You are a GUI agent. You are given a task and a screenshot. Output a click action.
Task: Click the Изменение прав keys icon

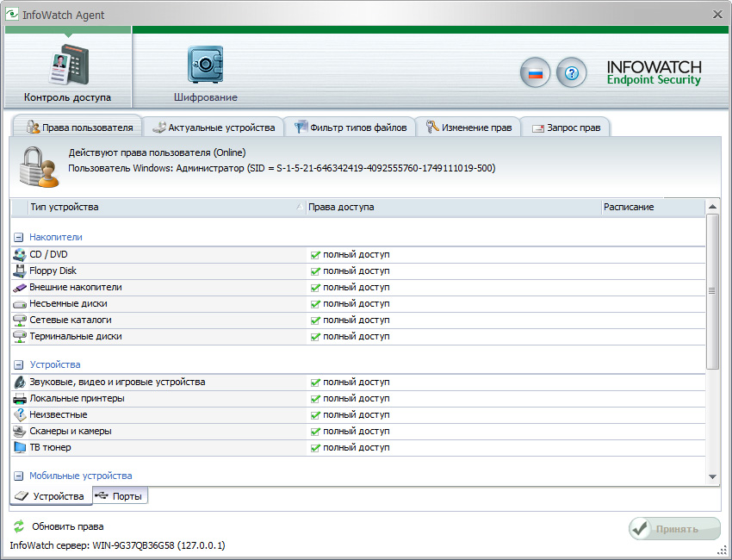pos(432,127)
